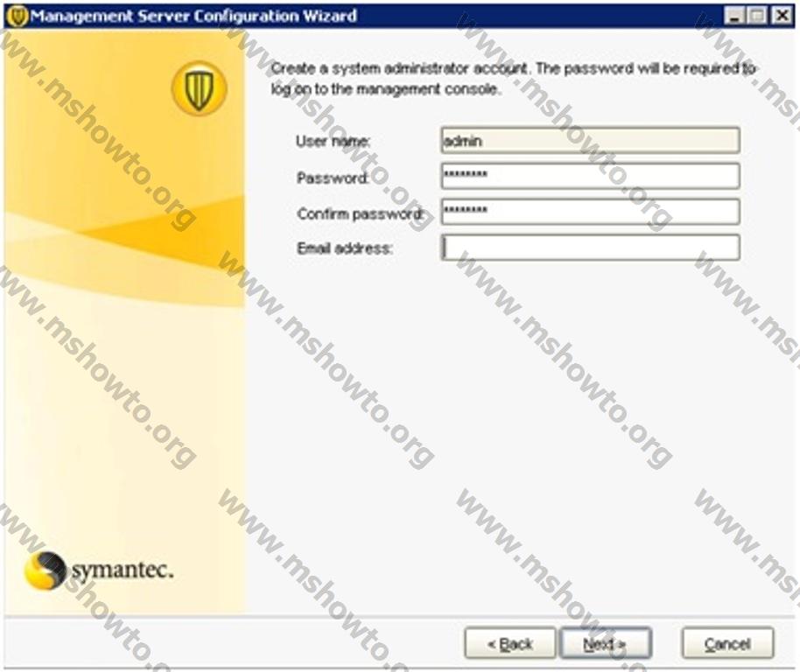Click the window title bar text

(193, 17)
